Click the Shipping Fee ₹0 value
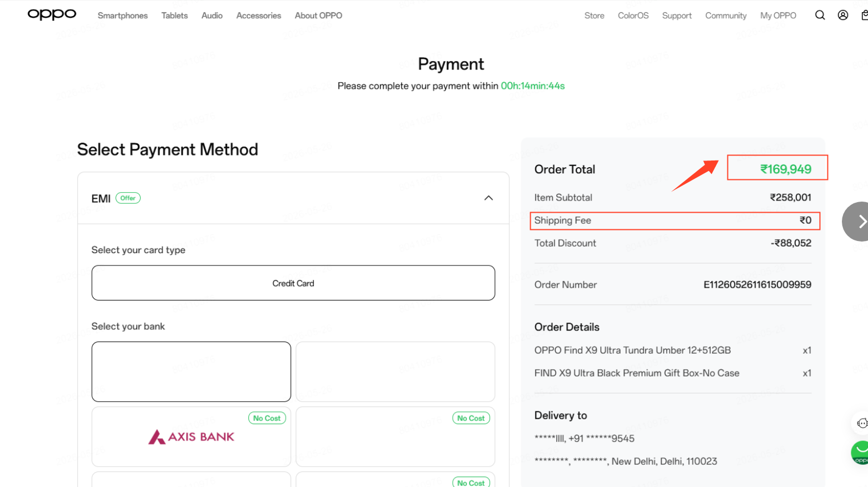This screenshot has height=487, width=868. pos(805,220)
